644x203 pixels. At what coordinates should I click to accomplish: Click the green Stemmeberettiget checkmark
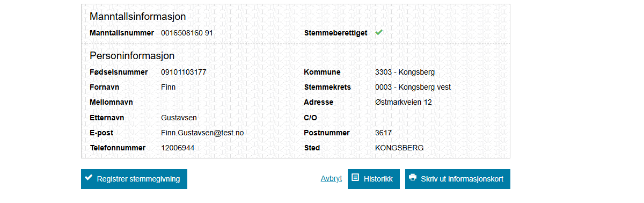coord(379,32)
